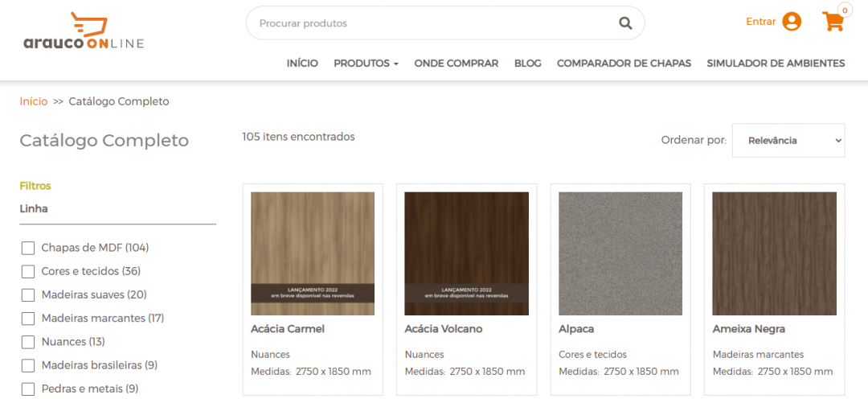Image resolution: width=868 pixels, height=399 pixels.
Task: Open the Acácia Carmel product title
Action: pyautogui.click(x=287, y=329)
